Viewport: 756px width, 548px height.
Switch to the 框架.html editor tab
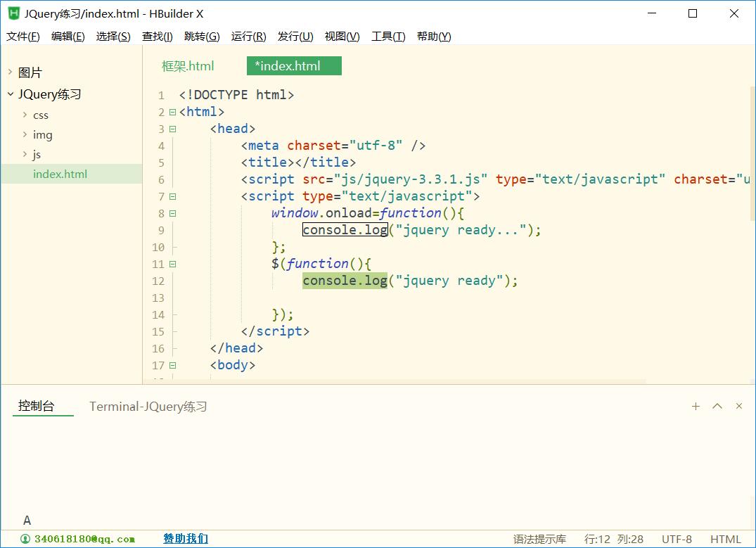[x=188, y=66]
